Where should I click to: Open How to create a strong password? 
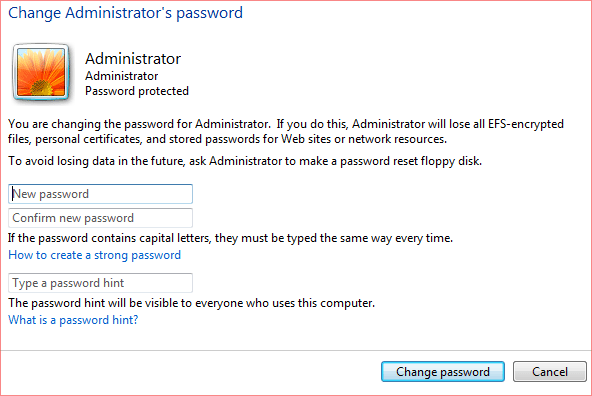click(x=94, y=255)
